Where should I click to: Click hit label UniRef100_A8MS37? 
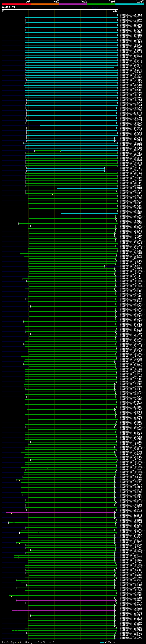pyautogui.click(x=131, y=151)
